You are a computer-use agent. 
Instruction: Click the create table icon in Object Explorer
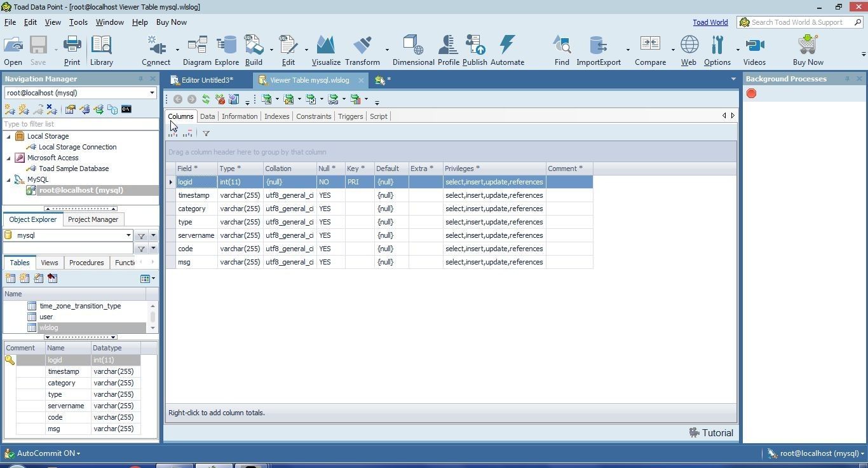[x=10, y=279]
